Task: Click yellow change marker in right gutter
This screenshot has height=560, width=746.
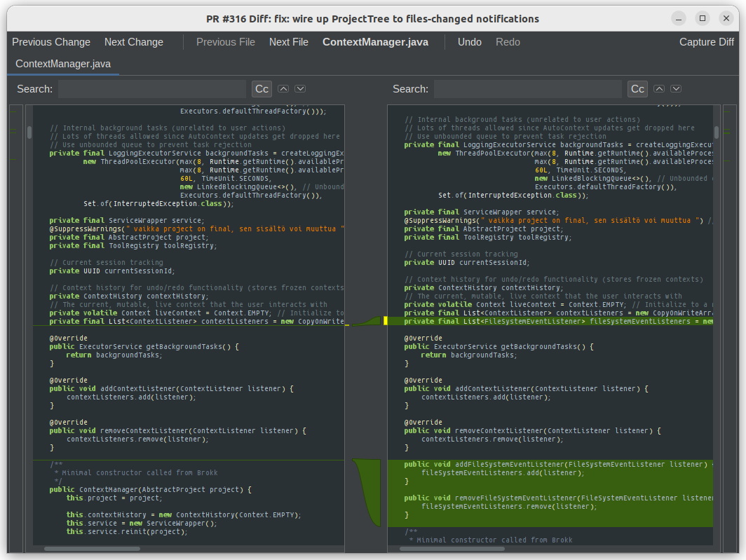Action: [385, 321]
